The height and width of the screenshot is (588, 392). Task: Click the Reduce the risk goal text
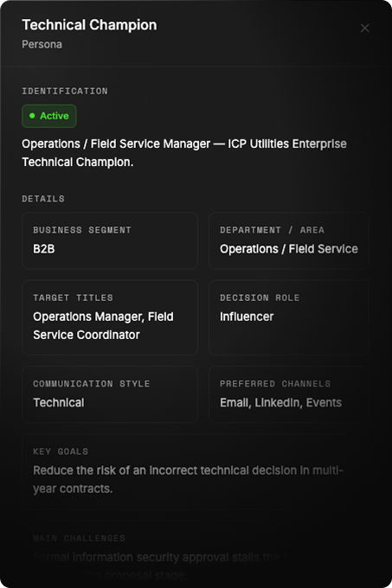189,479
